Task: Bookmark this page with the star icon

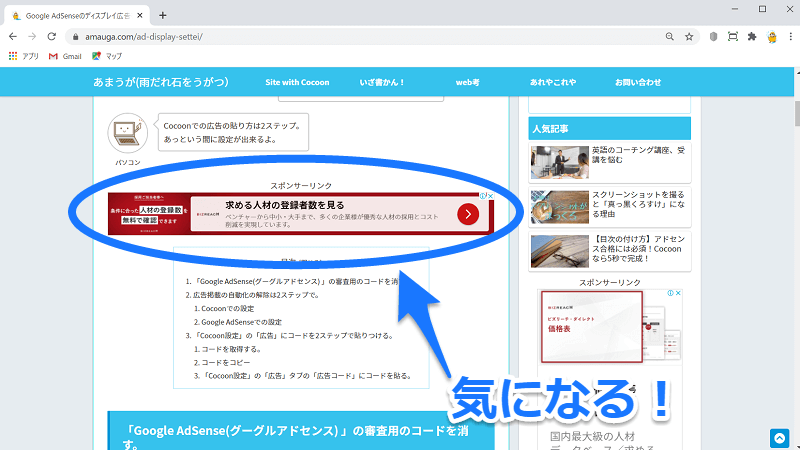Action: (689, 36)
